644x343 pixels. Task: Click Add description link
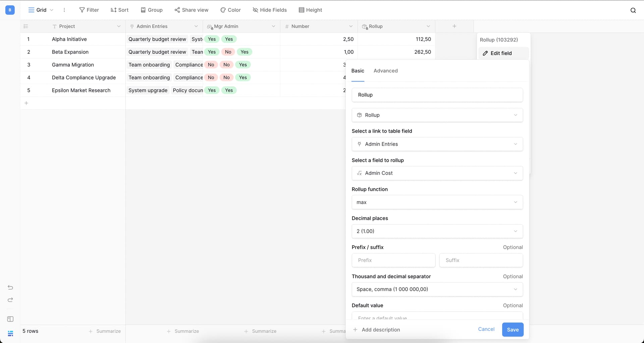point(380,330)
